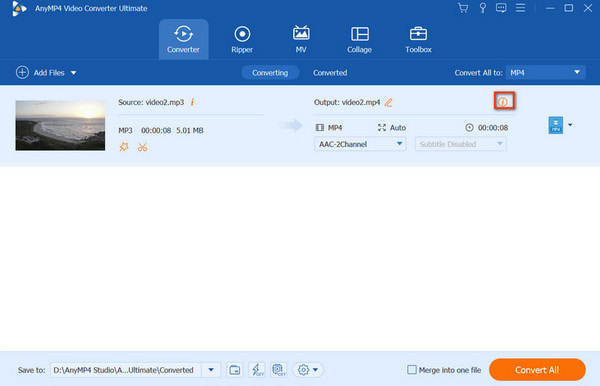Expand the Save to path dropdown
Screen dimensions: 600x386
[x=211, y=370]
